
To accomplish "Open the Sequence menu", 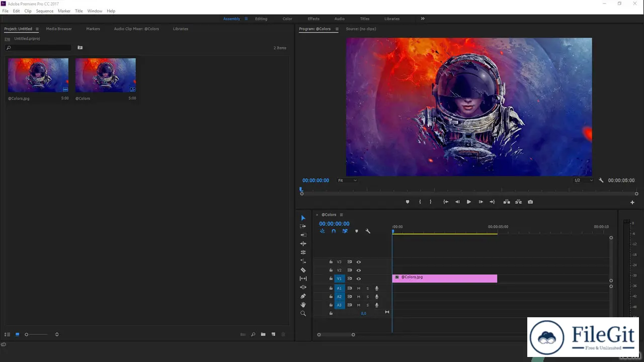I will 44,11.
